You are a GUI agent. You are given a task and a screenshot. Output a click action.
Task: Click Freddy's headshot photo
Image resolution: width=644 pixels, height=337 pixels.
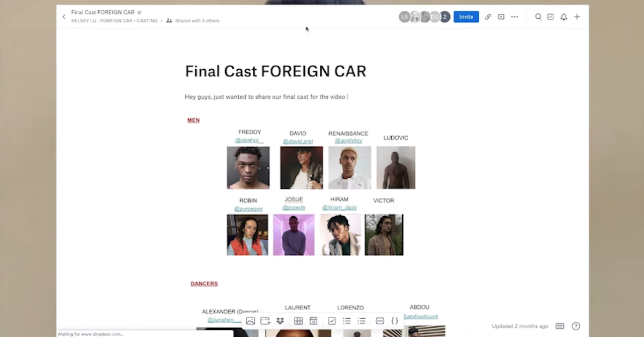(x=248, y=168)
